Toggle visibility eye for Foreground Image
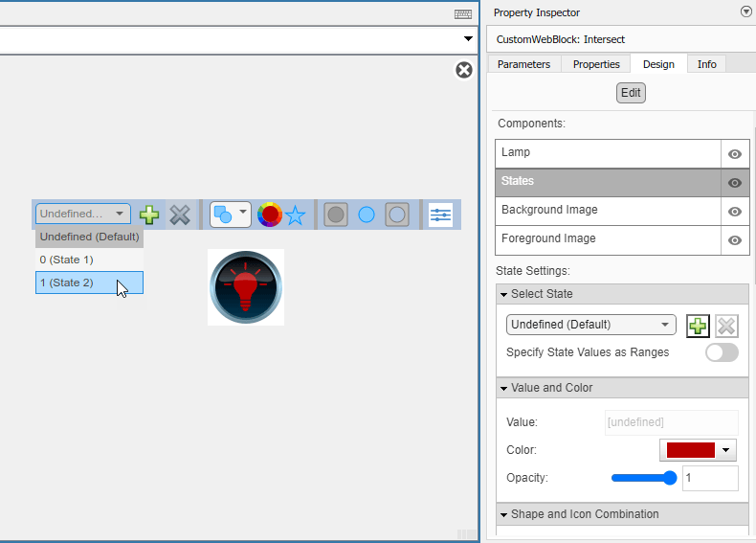The image size is (756, 543). 735,240
